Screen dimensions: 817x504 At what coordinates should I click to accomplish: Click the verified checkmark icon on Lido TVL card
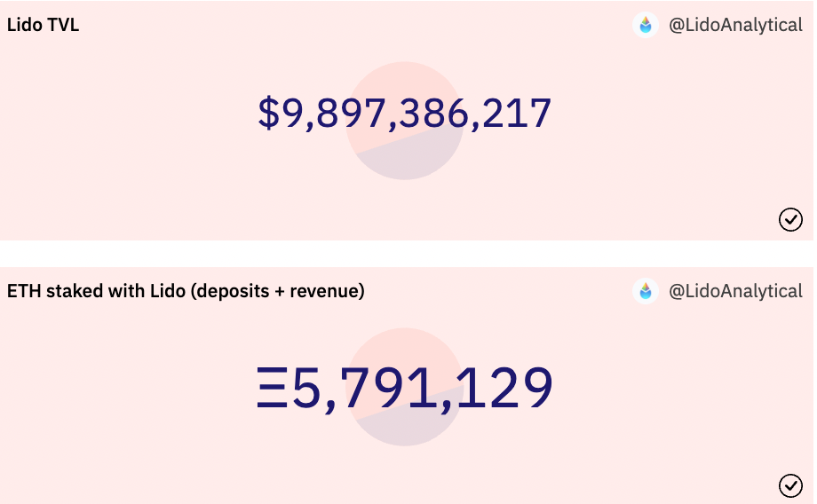coord(790,219)
